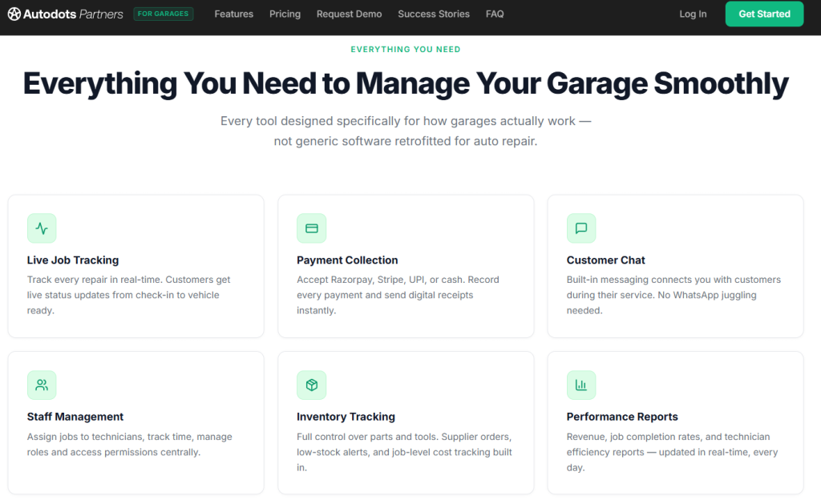Select the Payment Collection feature card
This screenshot has width=821, height=504.
pos(406,266)
